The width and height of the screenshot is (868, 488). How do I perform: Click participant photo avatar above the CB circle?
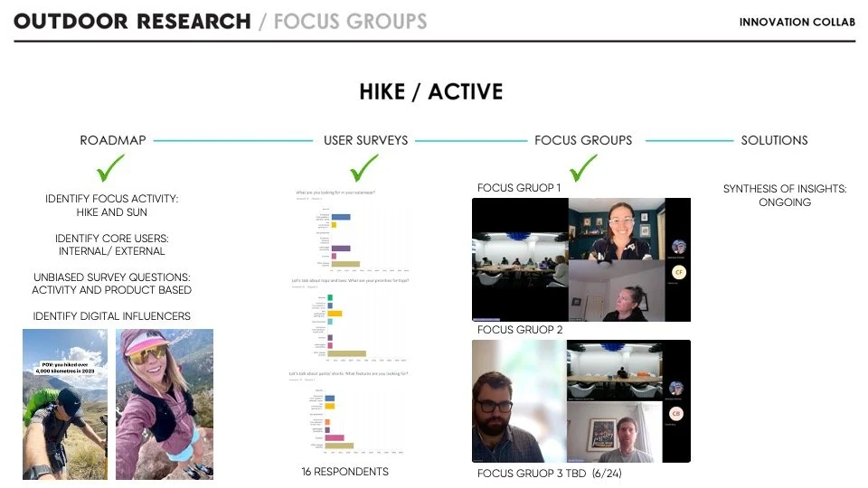click(x=676, y=388)
